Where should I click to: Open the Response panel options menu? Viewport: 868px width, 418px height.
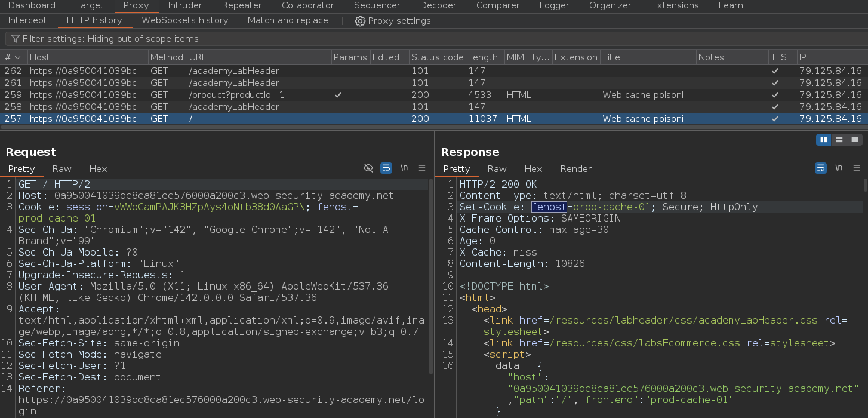(x=857, y=168)
